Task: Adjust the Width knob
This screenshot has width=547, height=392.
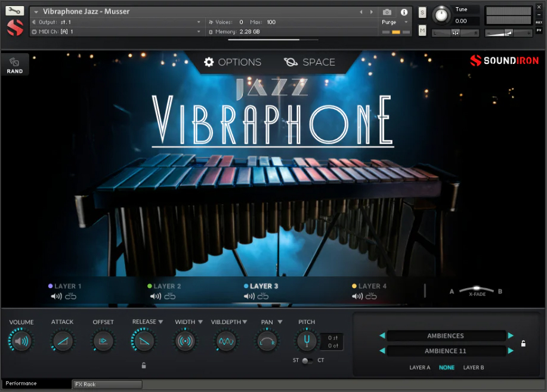Action: [x=185, y=341]
